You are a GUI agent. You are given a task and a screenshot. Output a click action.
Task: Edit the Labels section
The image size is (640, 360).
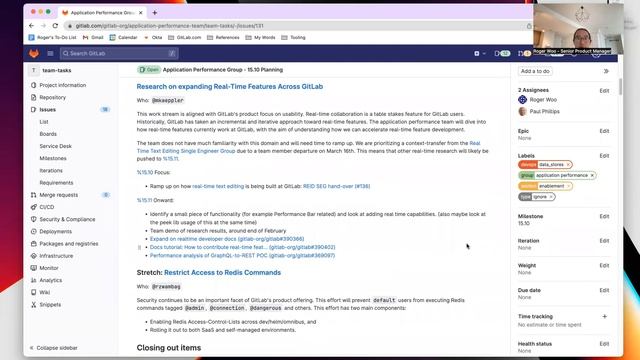[x=604, y=156]
